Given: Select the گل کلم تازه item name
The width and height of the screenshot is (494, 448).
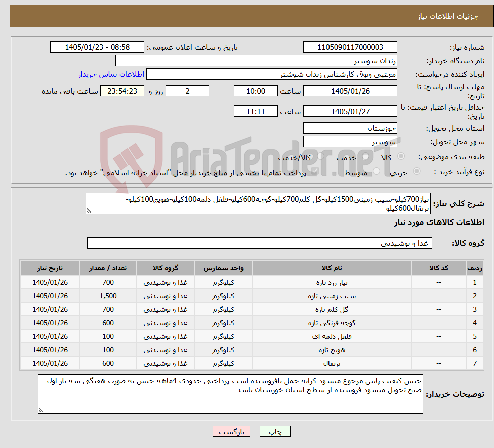Looking at the screenshot, I should click(332, 310).
